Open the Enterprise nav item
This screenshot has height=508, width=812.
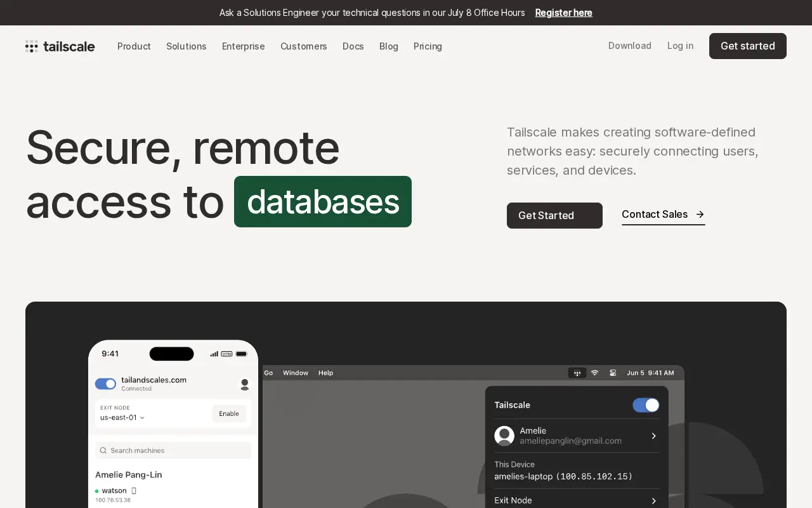pos(244,46)
